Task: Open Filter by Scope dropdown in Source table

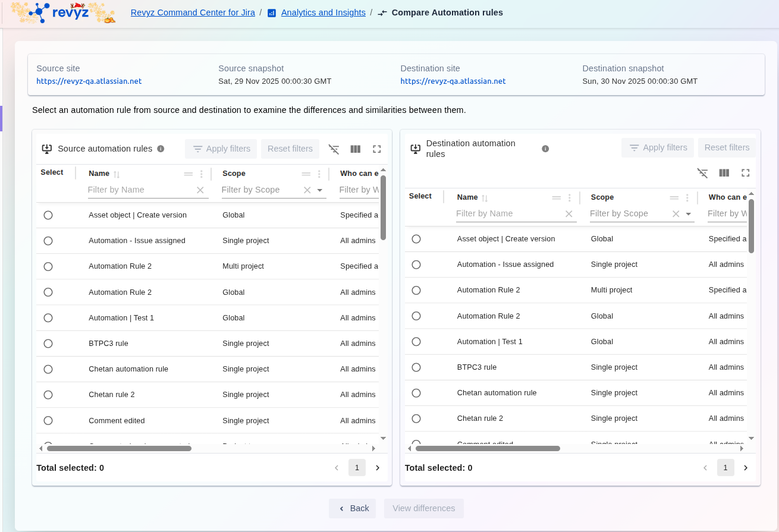Action: point(320,190)
